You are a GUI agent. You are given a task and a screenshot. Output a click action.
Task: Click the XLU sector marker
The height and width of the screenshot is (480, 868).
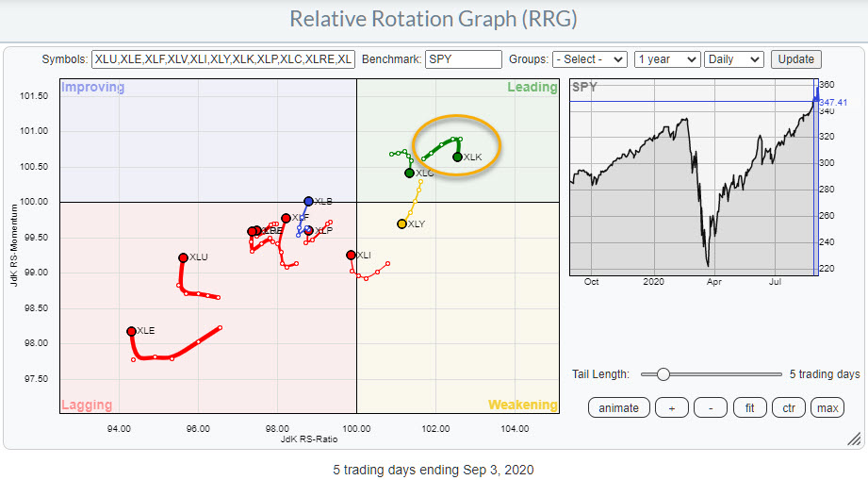click(x=184, y=257)
